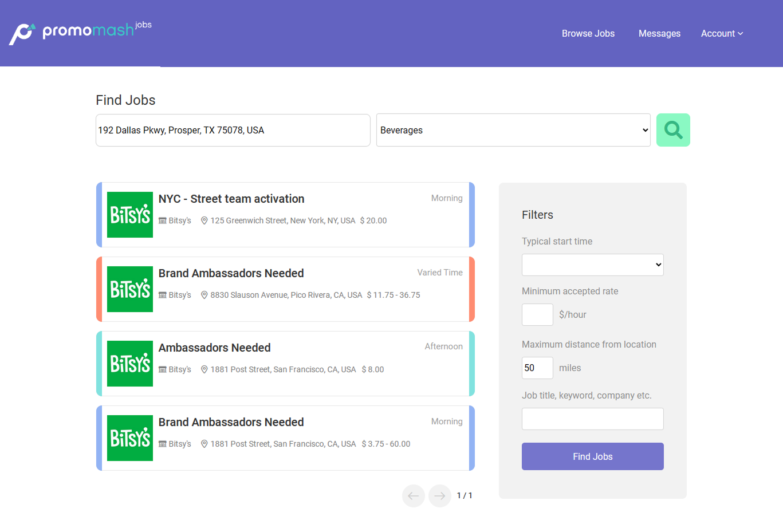Focus the maximum distance miles field
The image size is (783, 532).
click(x=537, y=368)
